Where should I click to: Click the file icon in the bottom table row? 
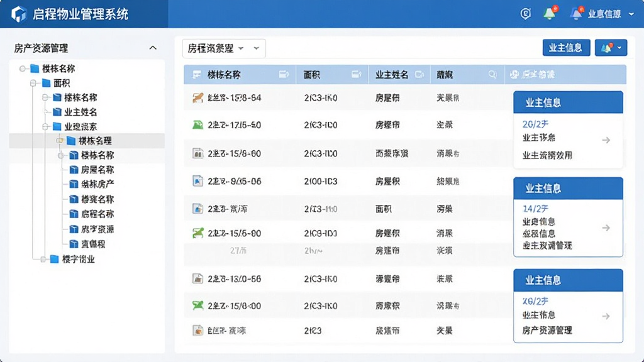tap(198, 331)
